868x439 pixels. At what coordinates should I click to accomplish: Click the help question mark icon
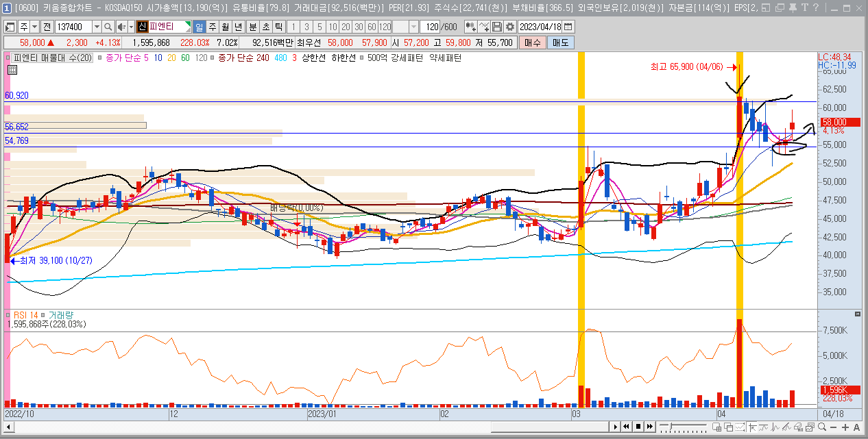pyautogui.click(x=816, y=8)
